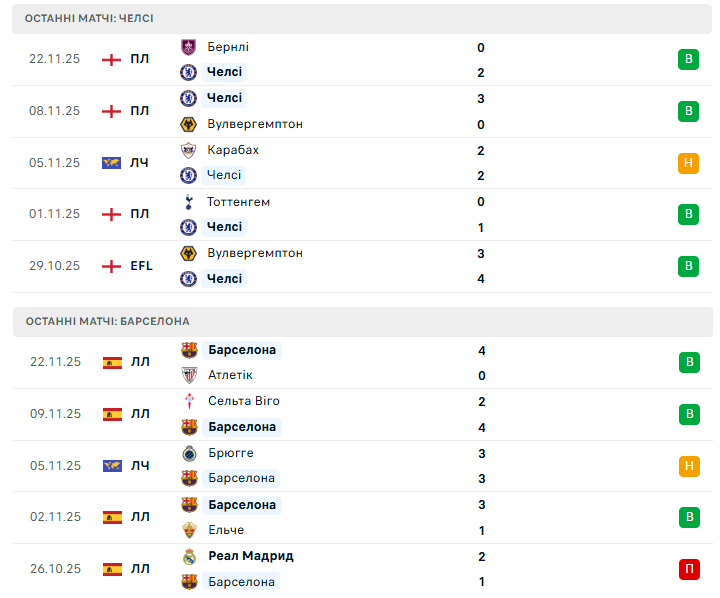The image size is (720, 598).
Task: Open the Реал Мадрид team link
Action: (251, 556)
